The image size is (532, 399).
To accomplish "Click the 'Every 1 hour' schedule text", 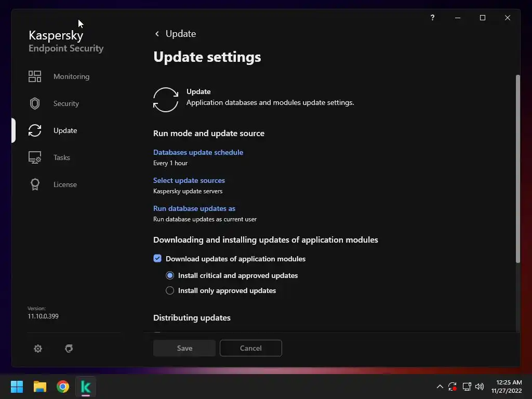I will [x=170, y=163].
